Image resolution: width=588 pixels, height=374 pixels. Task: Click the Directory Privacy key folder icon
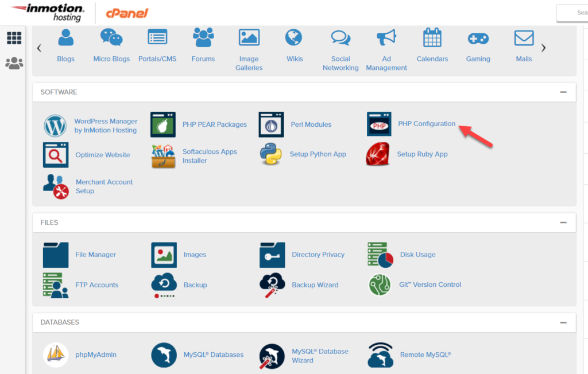click(x=272, y=255)
